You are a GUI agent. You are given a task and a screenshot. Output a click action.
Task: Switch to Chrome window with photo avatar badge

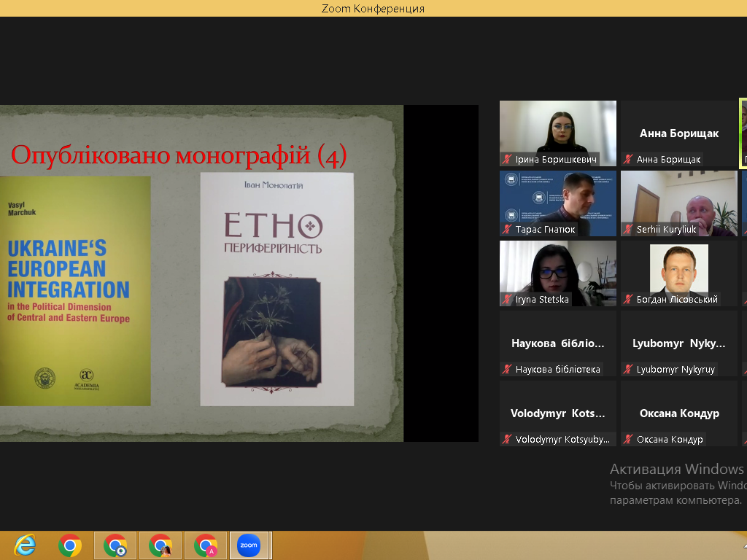point(160,545)
